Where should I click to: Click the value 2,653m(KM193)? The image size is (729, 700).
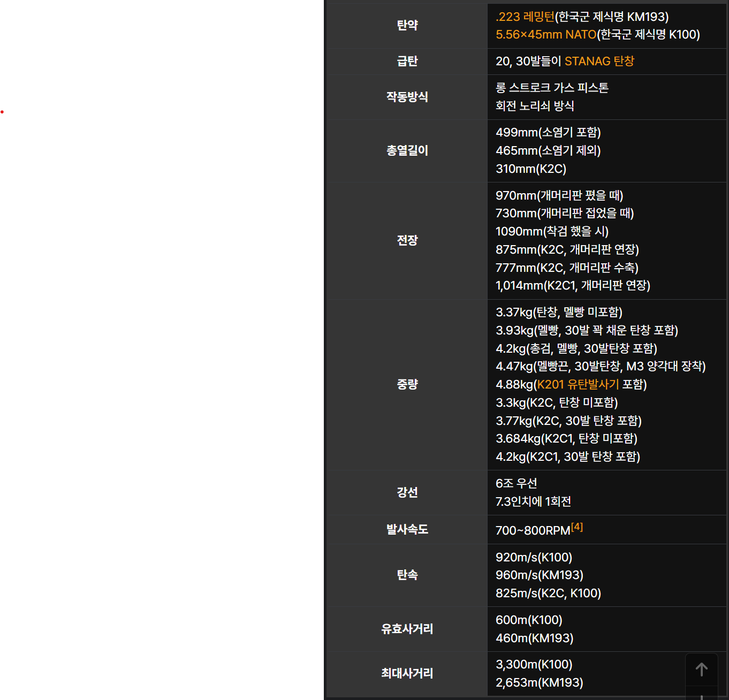coord(540,683)
